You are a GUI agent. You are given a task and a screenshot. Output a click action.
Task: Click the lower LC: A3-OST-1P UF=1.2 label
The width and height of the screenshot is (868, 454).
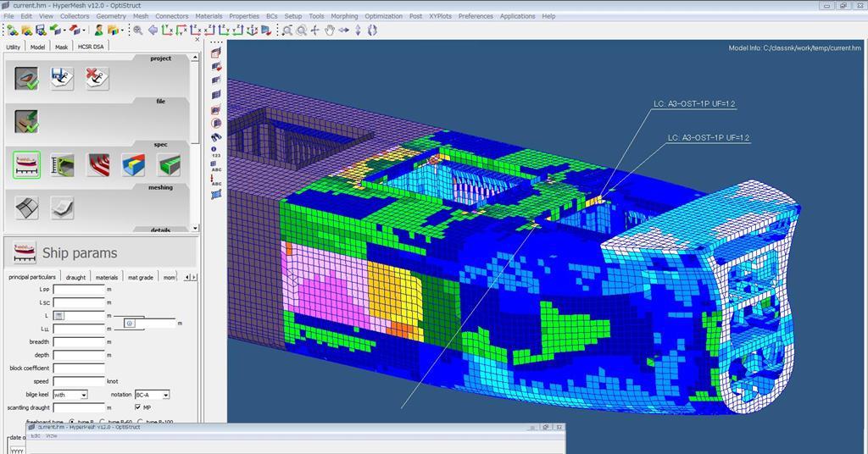[708, 138]
